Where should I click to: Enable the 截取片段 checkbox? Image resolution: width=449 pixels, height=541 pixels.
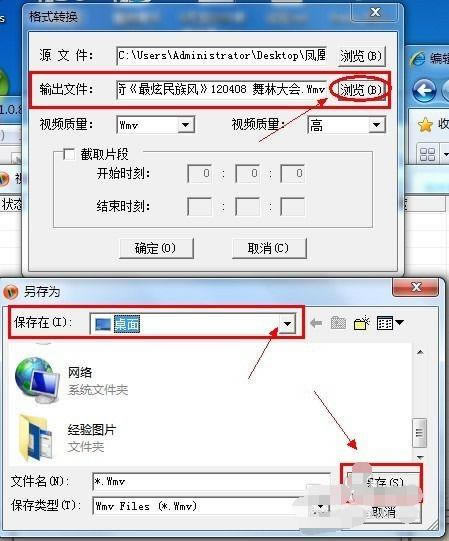point(69,154)
